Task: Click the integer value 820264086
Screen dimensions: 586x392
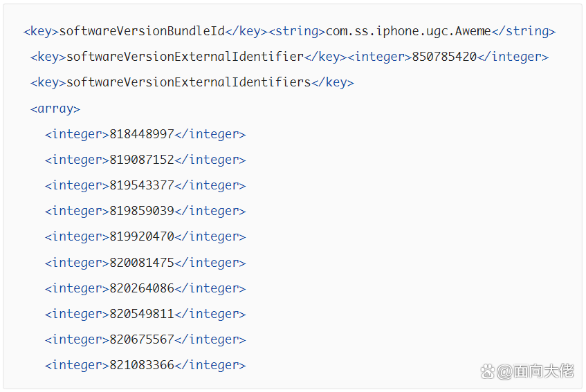Action: [142, 288]
